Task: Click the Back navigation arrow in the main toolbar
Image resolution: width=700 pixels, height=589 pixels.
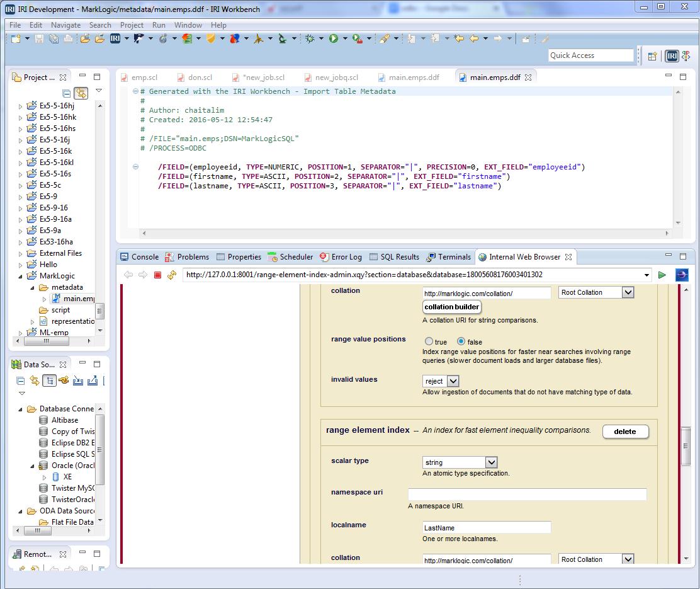Action: 474,39
